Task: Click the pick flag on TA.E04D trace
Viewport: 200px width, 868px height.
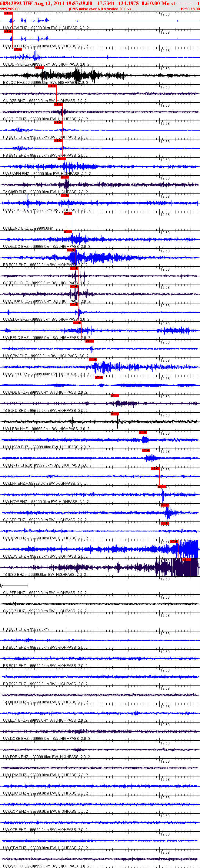Action: pos(115,396)
